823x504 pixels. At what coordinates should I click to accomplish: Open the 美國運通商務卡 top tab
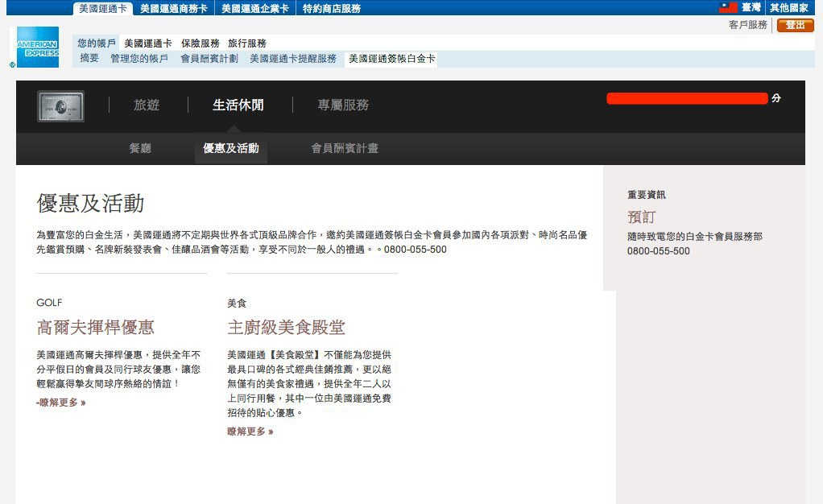click(x=174, y=8)
